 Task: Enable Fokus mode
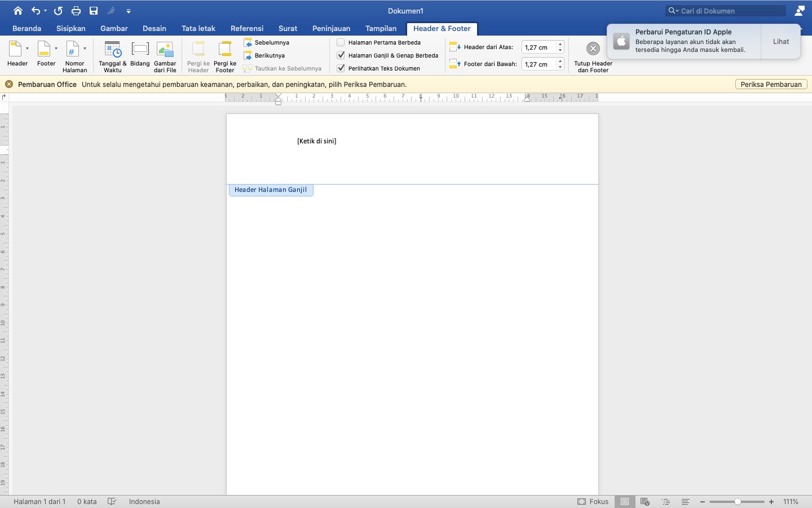click(593, 501)
